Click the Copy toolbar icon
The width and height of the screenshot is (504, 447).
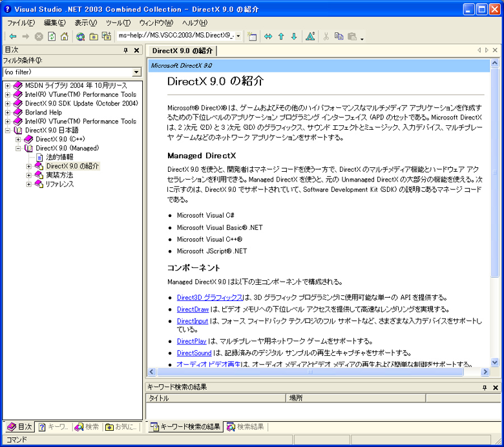pos(339,36)
